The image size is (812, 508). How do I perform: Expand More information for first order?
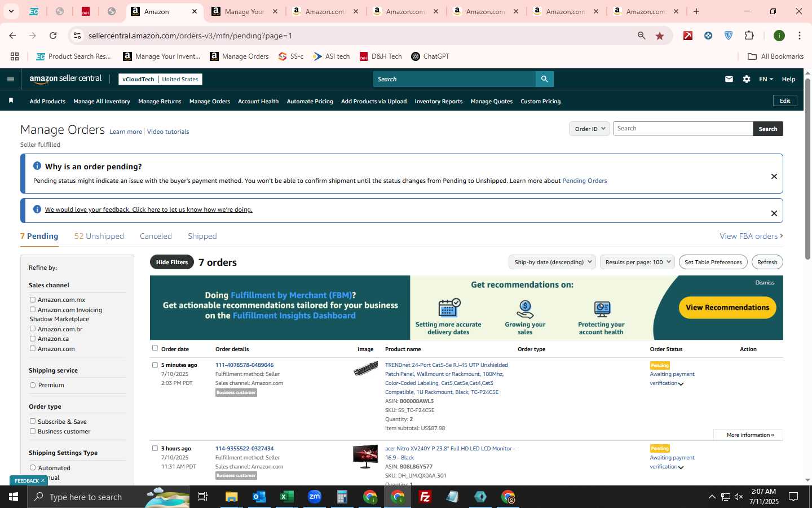tap(748, 435)
